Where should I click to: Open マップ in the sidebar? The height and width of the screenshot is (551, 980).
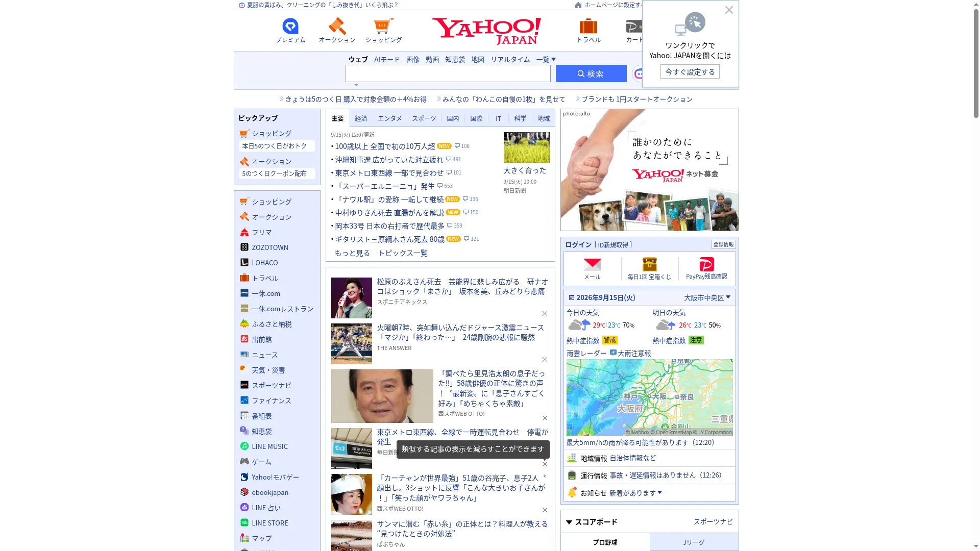261,538
